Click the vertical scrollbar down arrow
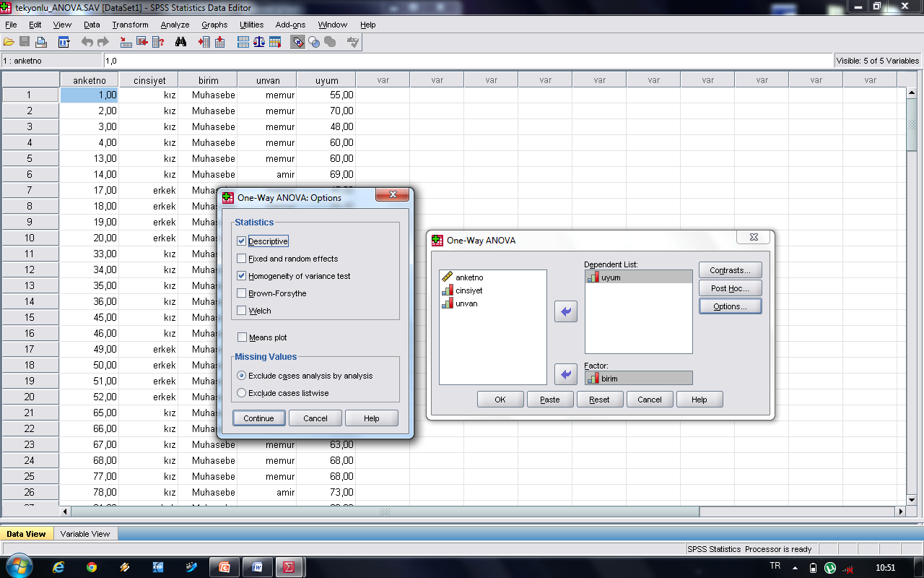The width and height of the screenshot is (924, 578). pyautogui.click(x=911, y=499)
